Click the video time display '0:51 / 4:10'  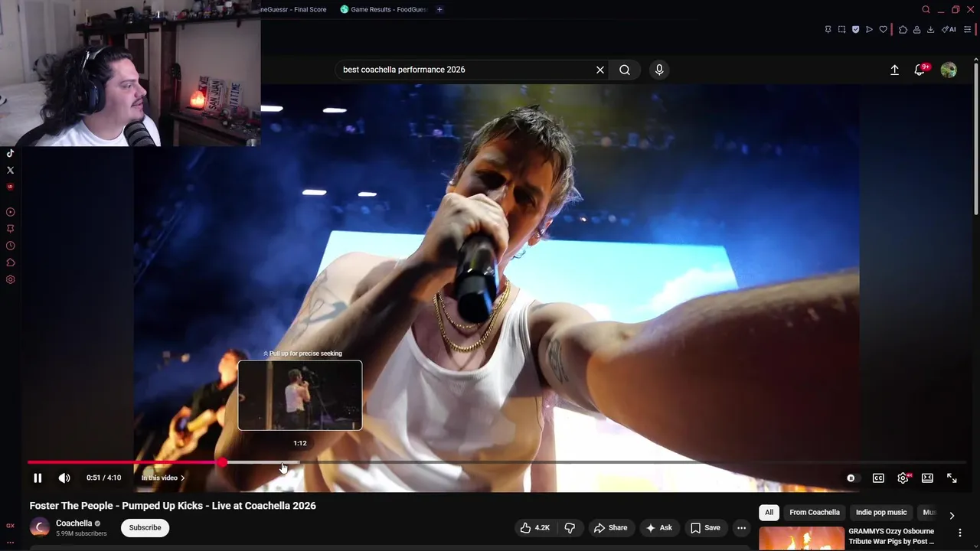coord(103,478)
